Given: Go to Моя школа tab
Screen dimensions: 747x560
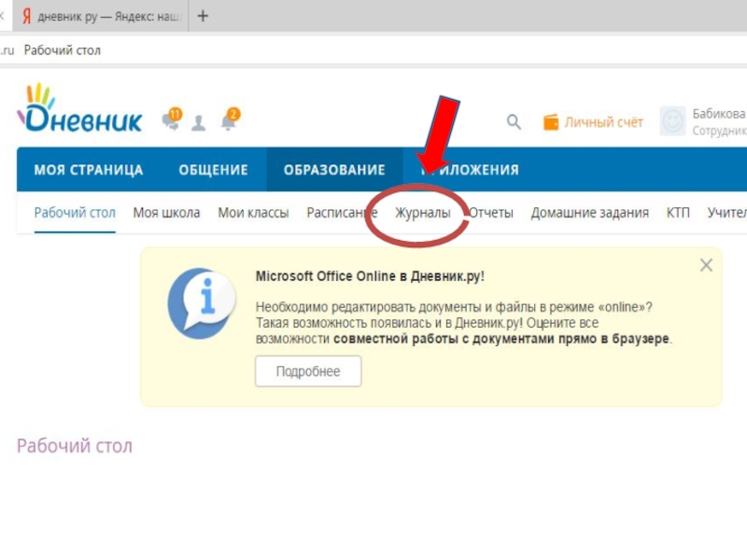Looking at the screenshot, I should [x=166, y=213].
